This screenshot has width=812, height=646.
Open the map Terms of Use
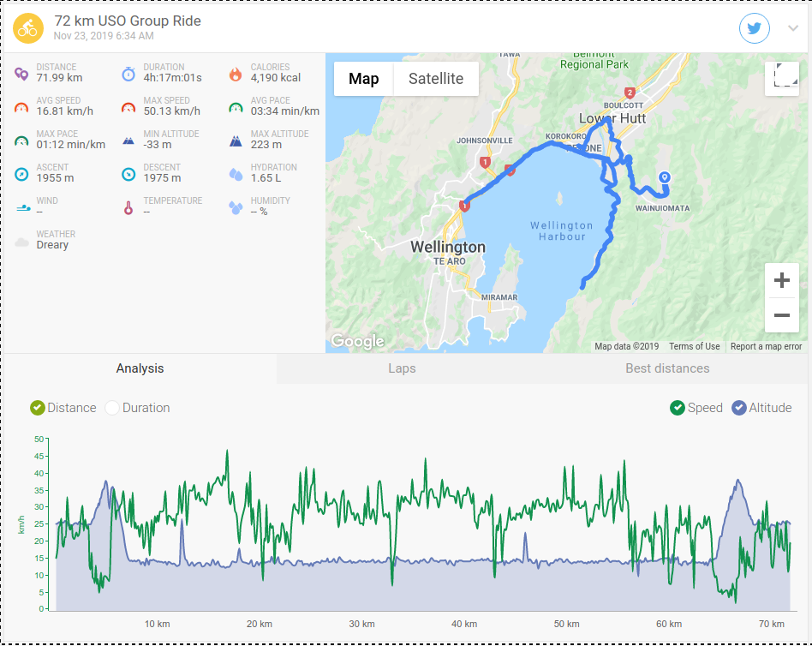694,347
